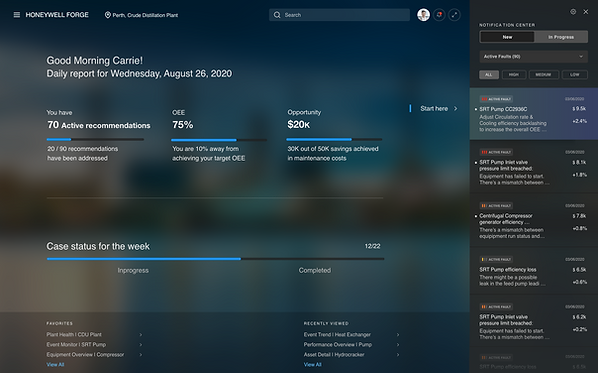Open the $6.2k SRT Pump inlet valve fault
This screenshot has height=373, width=598.
point(534,322)
